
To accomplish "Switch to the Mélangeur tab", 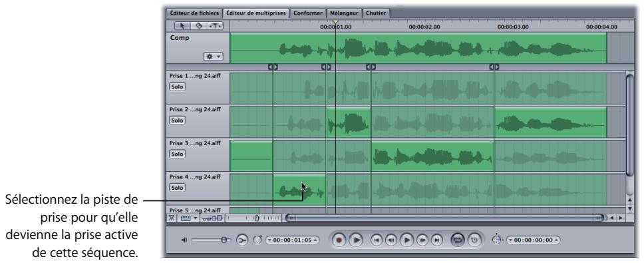I will click(344, 13).
